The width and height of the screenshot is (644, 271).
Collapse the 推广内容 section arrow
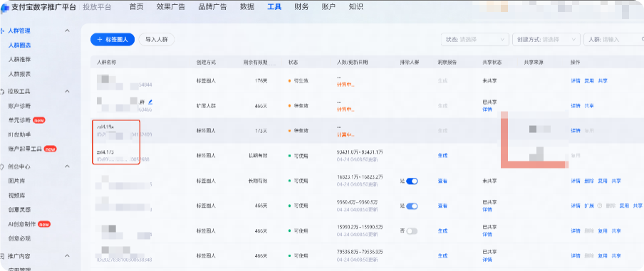click(68, 256)
